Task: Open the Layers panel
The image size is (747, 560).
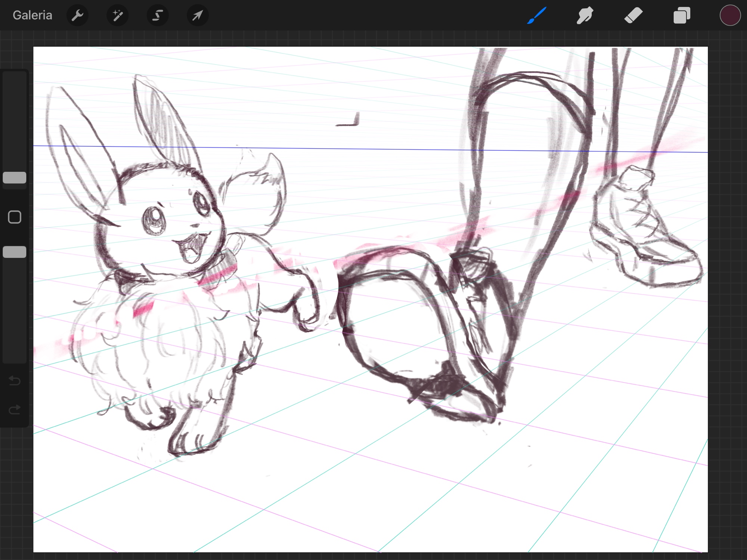Action: coord(682,15)
